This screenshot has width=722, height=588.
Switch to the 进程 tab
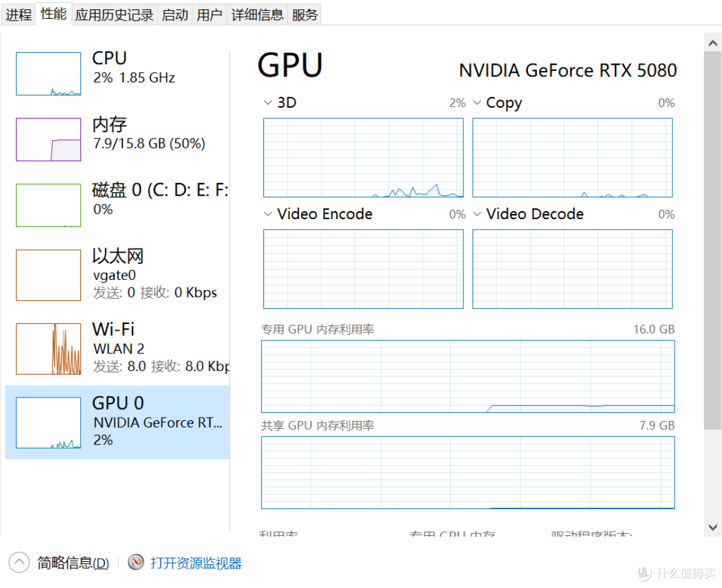(x=19, y=15)
